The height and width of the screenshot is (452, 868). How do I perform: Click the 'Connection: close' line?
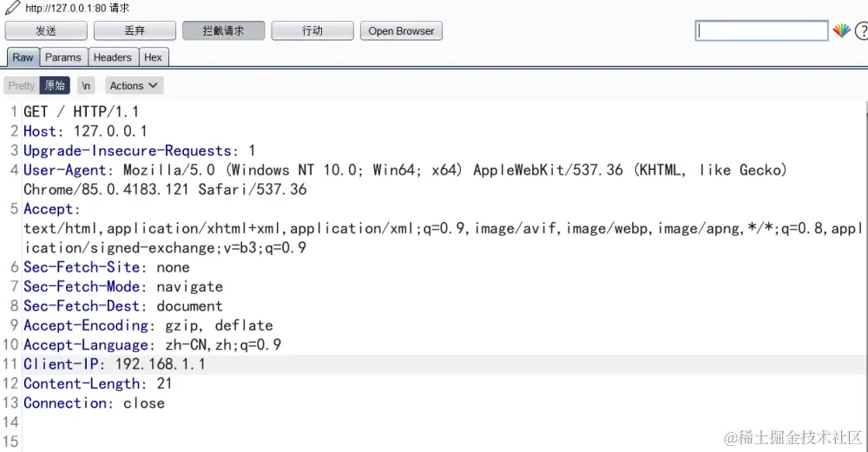click(x=94, y=403)
